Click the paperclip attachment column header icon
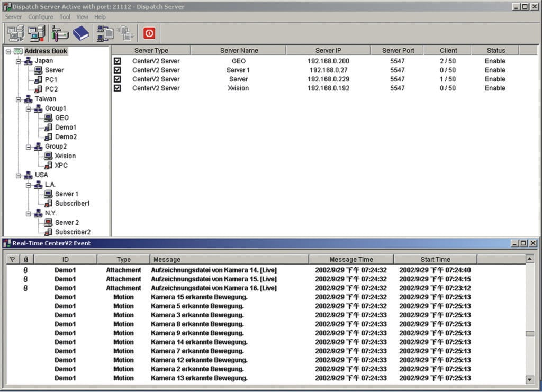This screenshot has height=392, width=542. (x=26, y=259)
